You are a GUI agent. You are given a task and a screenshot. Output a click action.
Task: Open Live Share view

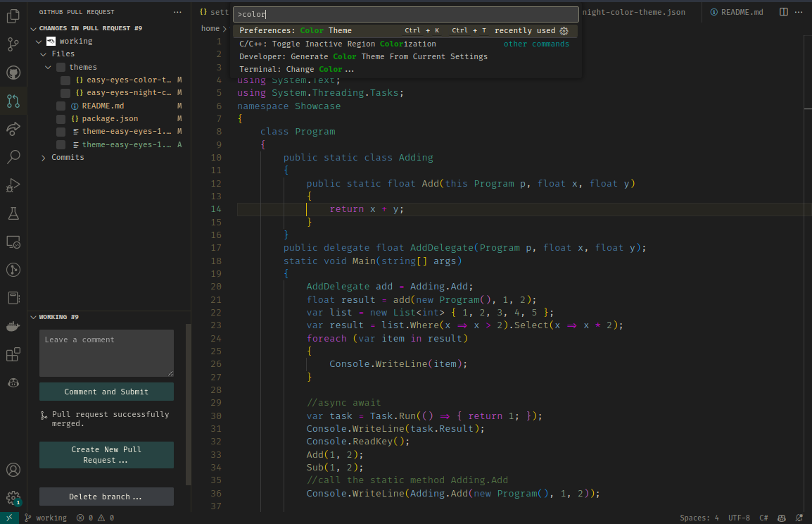(13, 129)
